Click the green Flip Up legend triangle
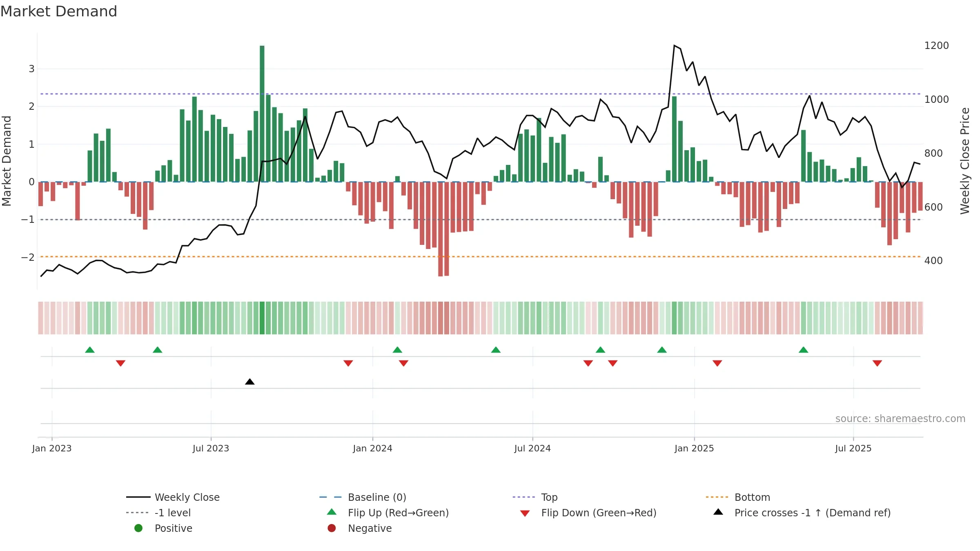 click(332, 512)
